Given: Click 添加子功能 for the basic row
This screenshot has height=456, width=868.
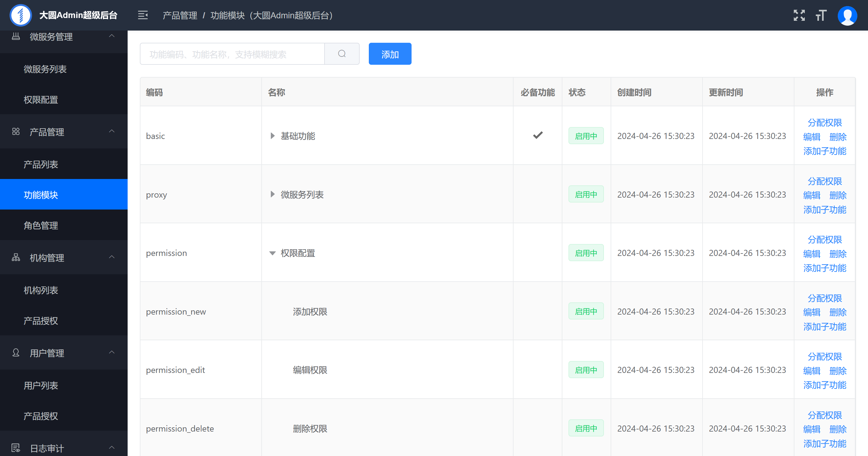Looking at the screenshot, I should [x=825, y=151].
